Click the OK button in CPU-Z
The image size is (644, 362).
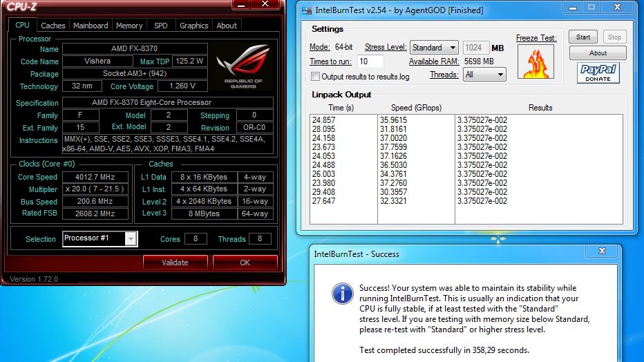(x=245, y=263)
